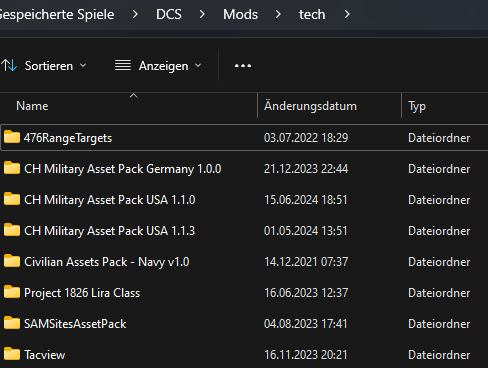Image resolution: width=488 pixels, height=368 pixels.
Task: Click folder icon of SAMSitesAssetPack
Action: (12, 323)
